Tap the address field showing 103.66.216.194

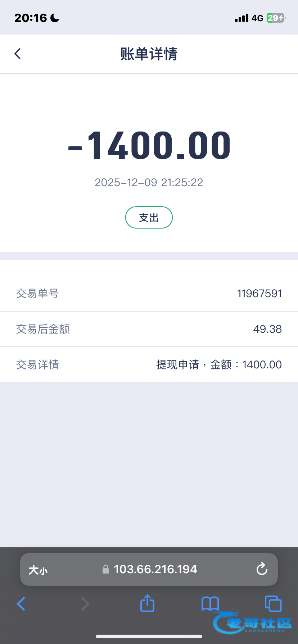point(155,569)
